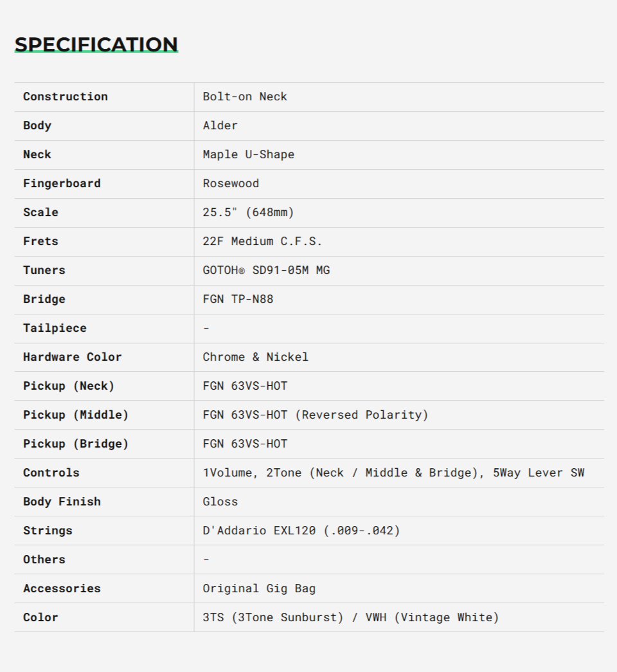The height and width of the screenshot is (672, 617).
Task: Click the Chrome & Nickel value
Action: pyautogui.click(x=256, y=357)
